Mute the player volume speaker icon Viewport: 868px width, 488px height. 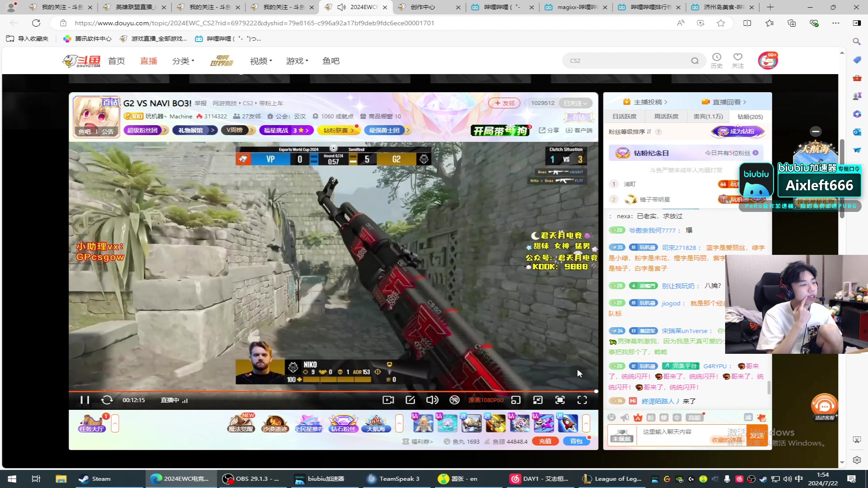(432, 400)
